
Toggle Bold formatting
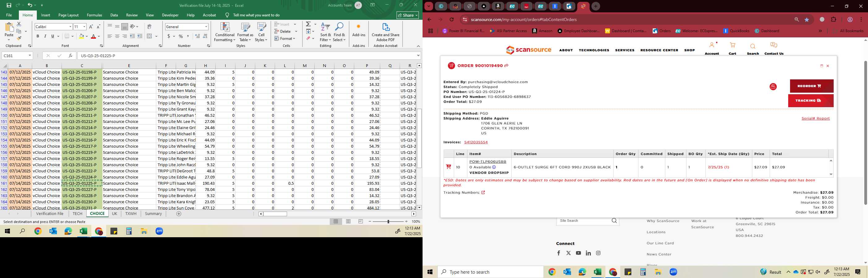pos(38,36)
